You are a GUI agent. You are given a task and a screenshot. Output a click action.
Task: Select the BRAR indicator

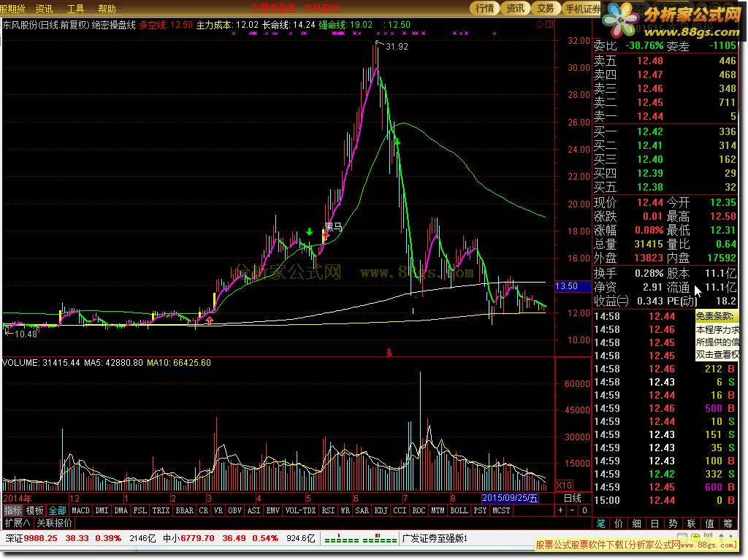(185, 510)
